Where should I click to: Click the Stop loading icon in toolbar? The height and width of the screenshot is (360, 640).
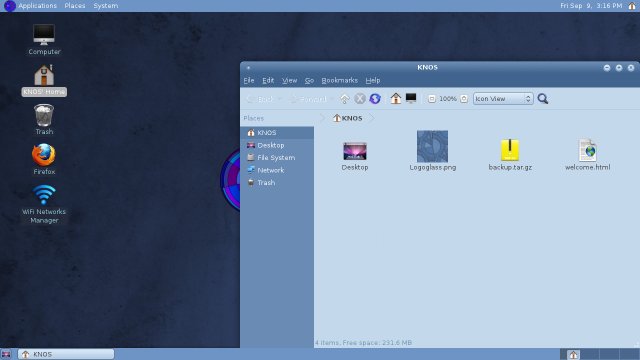click(x=360, y=99)
